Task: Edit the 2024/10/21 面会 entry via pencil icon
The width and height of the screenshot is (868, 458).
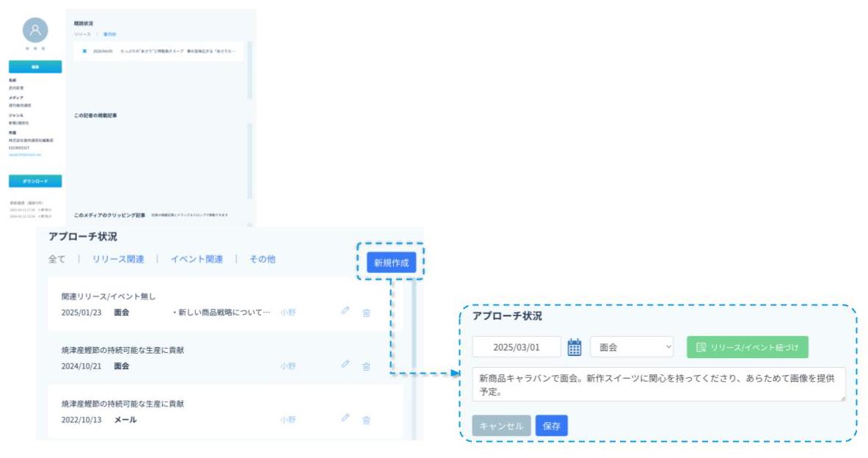Action: coord(346,364)
